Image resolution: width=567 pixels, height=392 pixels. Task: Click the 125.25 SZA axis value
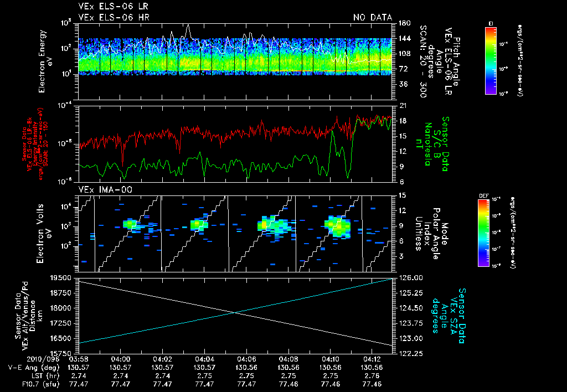(411, 293)
